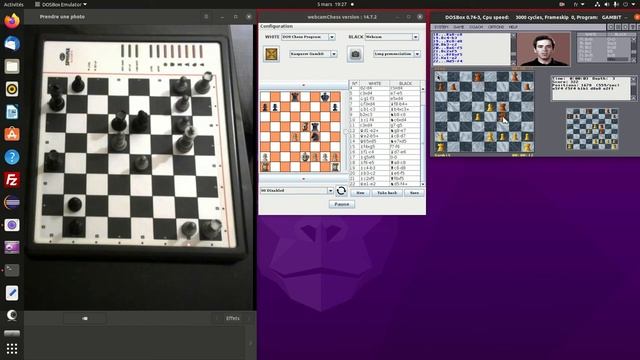
Task: Launch Rhythmbox from the dock
Action: pyautogui.click(x=12, y=89)
